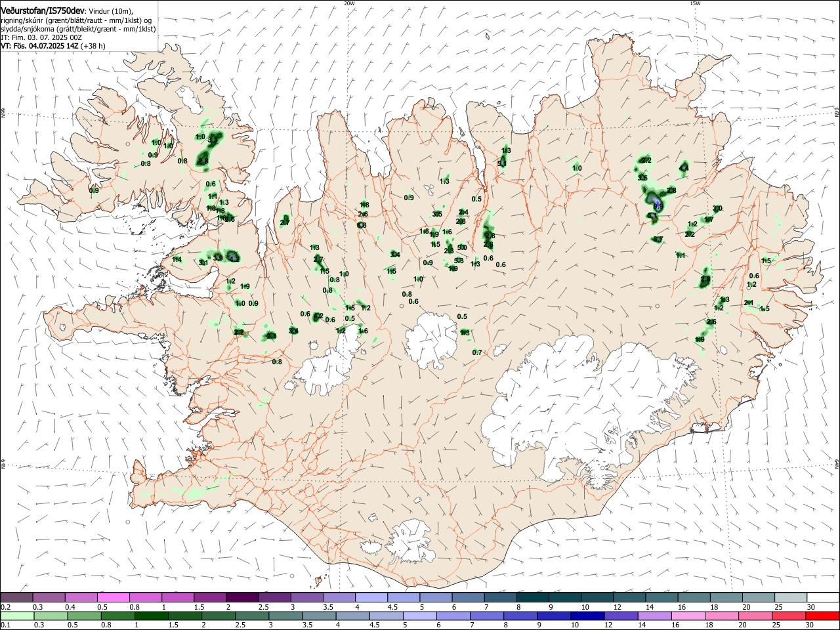Click the pale mint green first swatch in the lower legend row
The image size is (840, 630).
pyautogui.click(x=16, y=616)
